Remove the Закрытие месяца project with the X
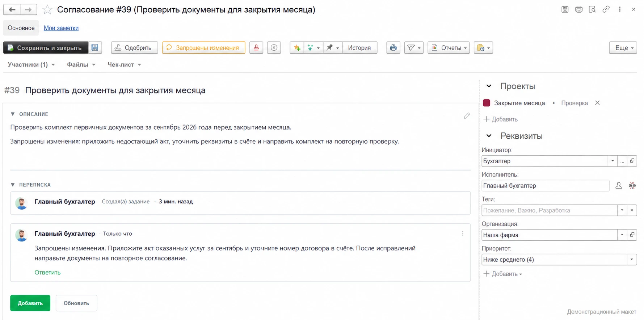The height and width of the screenshot is (320, 644). (597, 103)
